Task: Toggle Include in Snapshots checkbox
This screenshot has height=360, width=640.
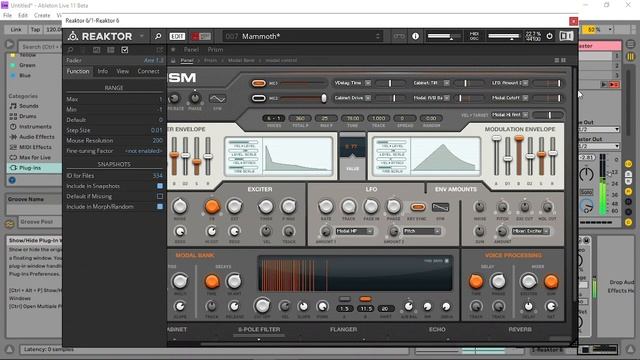Action: click(x=160, y=186)
